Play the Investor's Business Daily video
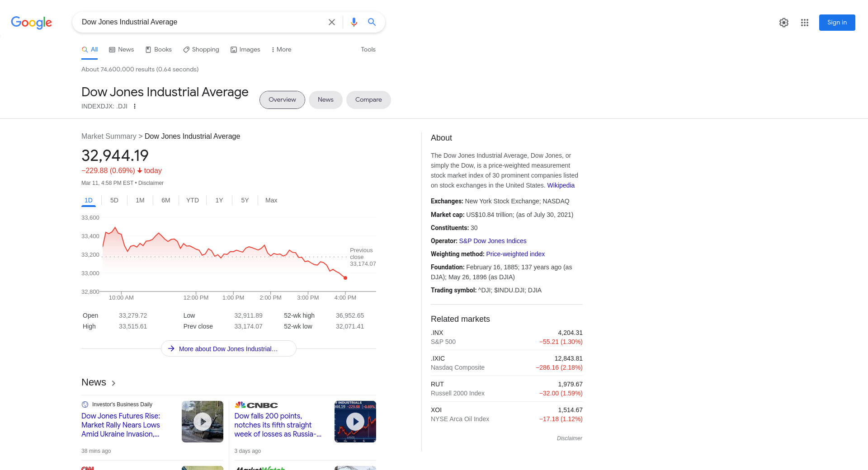Image resolution: width=868 pixels, height=470 pixels. tap(202, 422)
